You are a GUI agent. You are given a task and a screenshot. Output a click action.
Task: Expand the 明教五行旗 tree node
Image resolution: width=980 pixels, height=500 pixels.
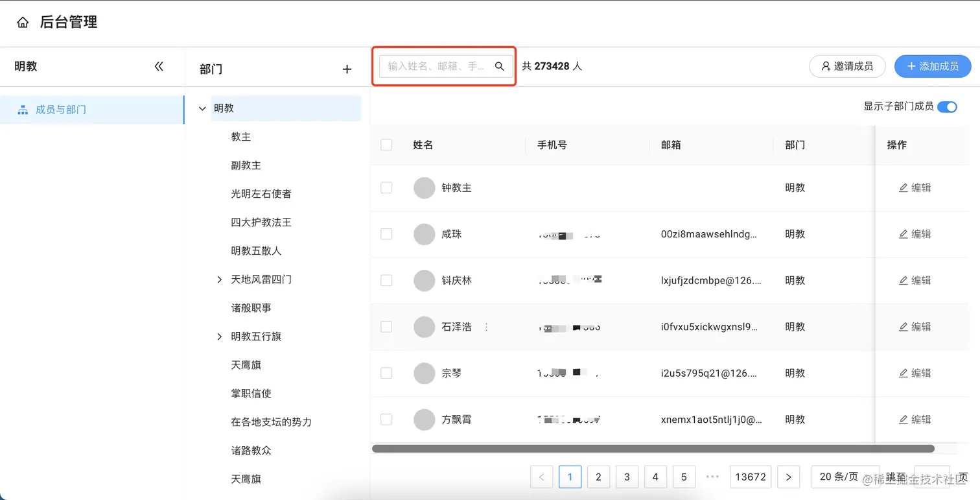pos(219,337)
